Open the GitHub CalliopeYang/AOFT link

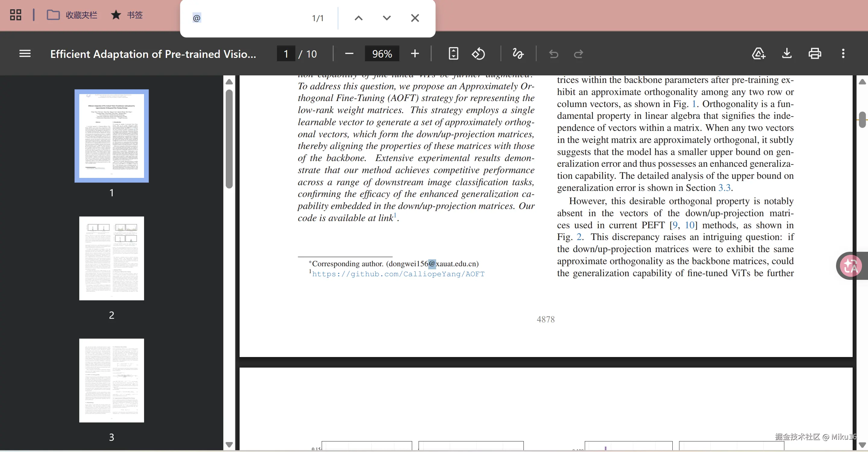[398, 274]
